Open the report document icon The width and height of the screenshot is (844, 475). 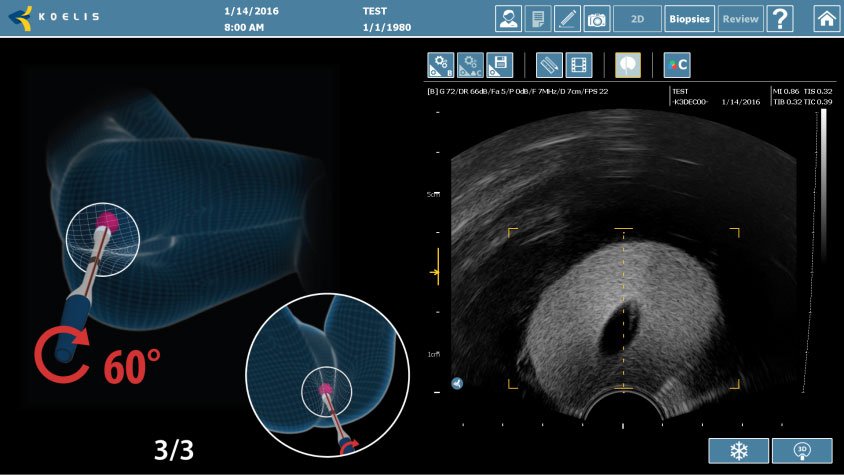click(538, 19)
